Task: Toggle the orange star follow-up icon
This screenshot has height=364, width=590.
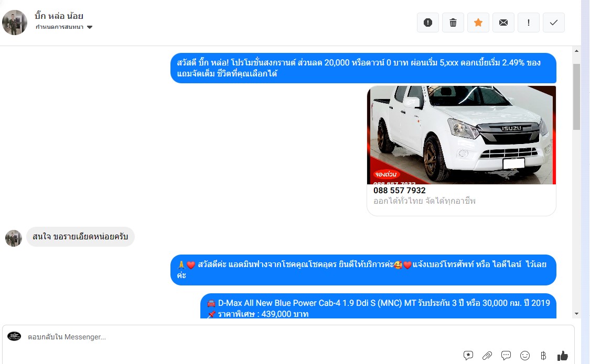Action: point(478,23)
